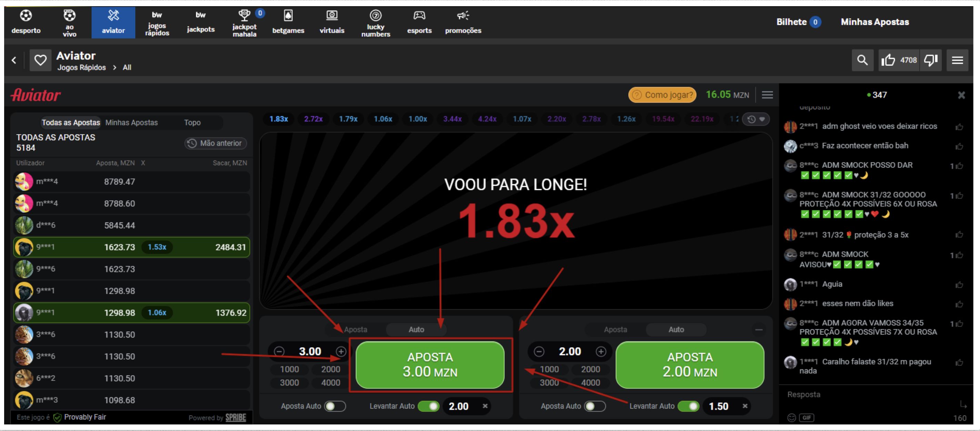The width and height of the screenshot is (980, 431).
Task: Toggle Aposta Auto in first bet panel
Action: [x=335, y=406]
